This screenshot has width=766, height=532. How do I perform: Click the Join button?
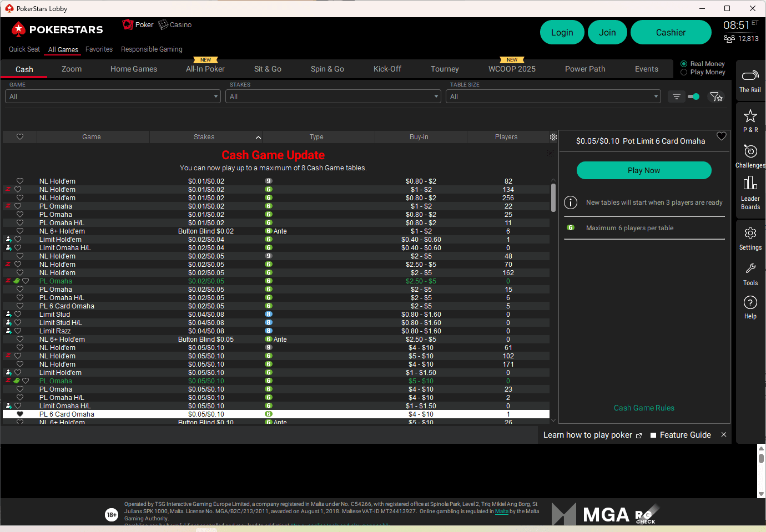pos(607,32)
